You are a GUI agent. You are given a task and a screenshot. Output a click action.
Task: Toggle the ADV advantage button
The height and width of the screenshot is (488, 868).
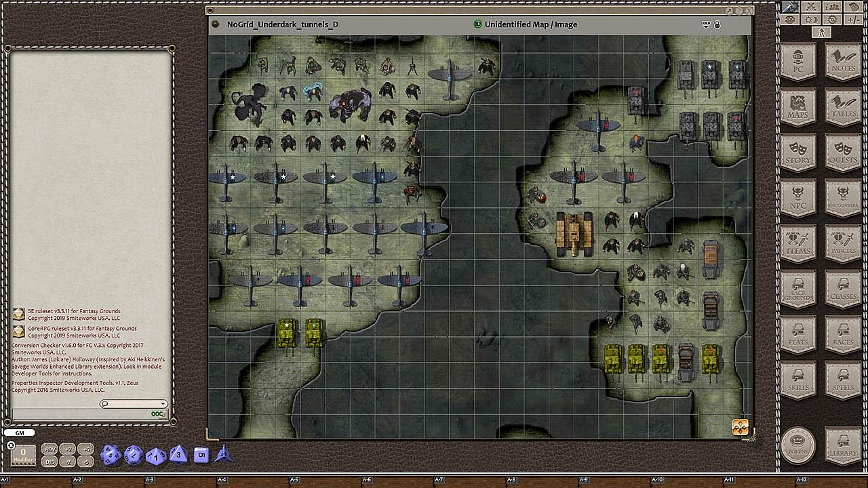point(50,449)
